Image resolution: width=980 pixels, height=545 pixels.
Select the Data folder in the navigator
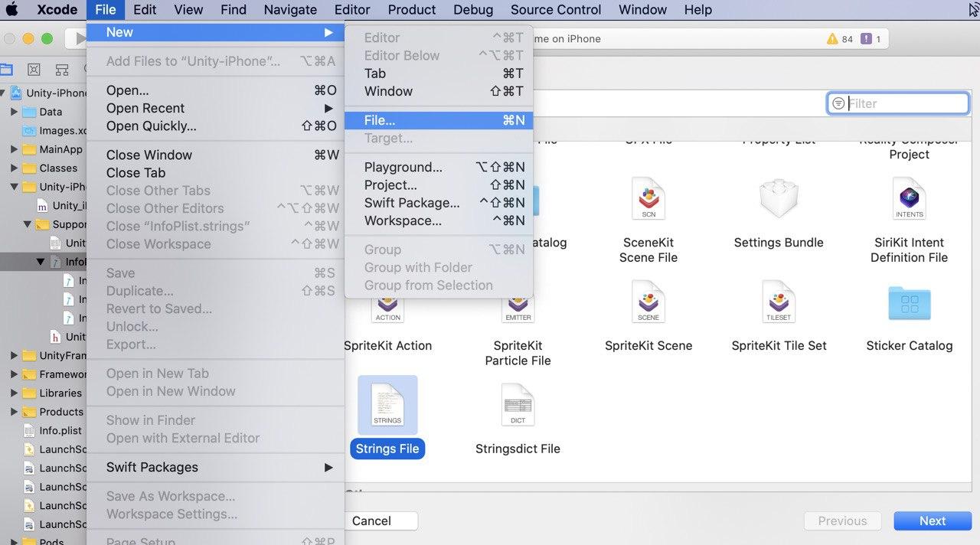44,112
